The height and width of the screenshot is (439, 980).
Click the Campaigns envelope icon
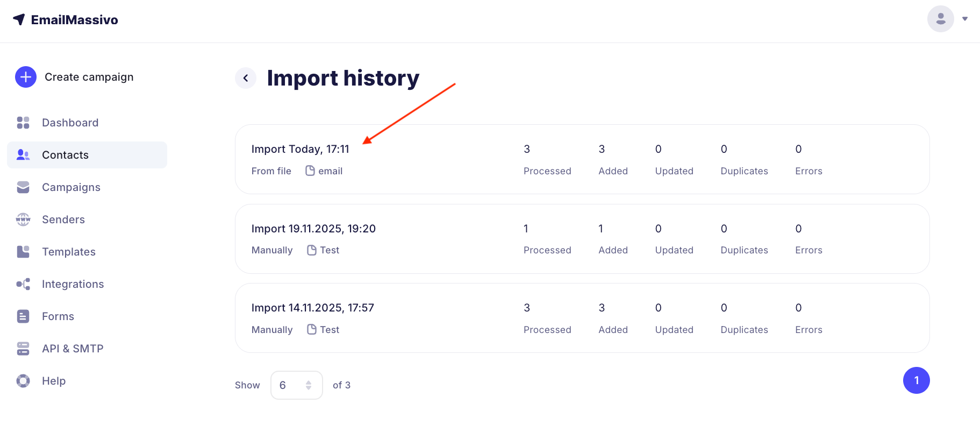[x=23, y=187]
